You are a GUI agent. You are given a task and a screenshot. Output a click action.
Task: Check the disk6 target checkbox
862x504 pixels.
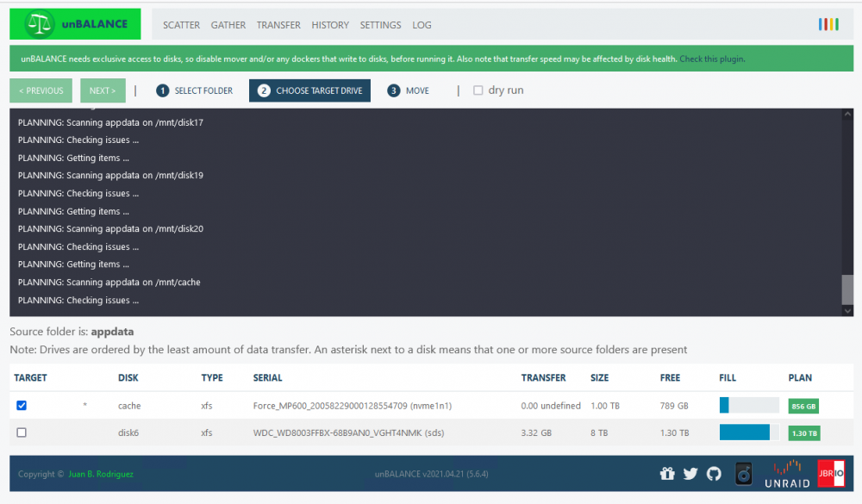click(22, 432)
